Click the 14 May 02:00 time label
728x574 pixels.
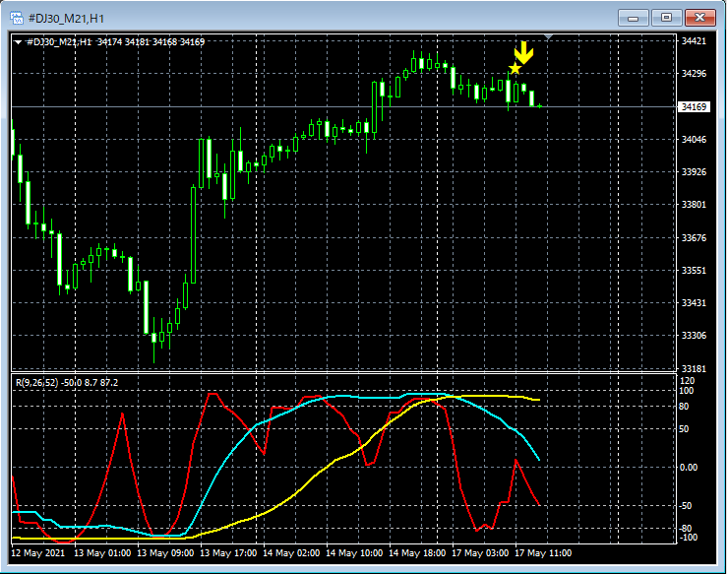pyautogui.click(x=291, y=553)
